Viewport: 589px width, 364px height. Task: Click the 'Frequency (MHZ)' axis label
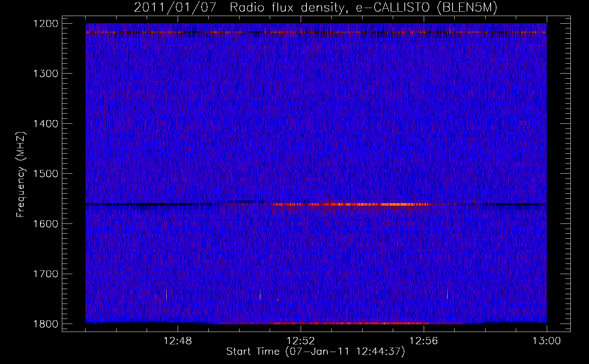coord(21,175)
